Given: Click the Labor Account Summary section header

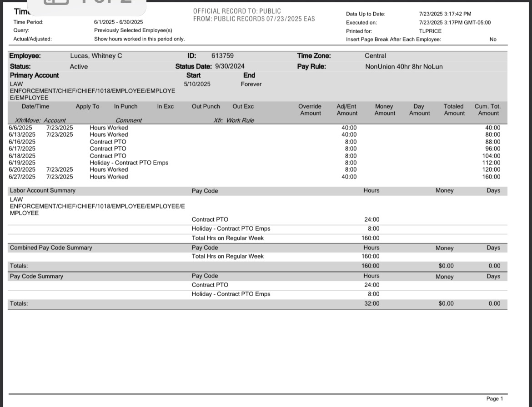Looking at the screenshot, I should click(x=43, y=190).
